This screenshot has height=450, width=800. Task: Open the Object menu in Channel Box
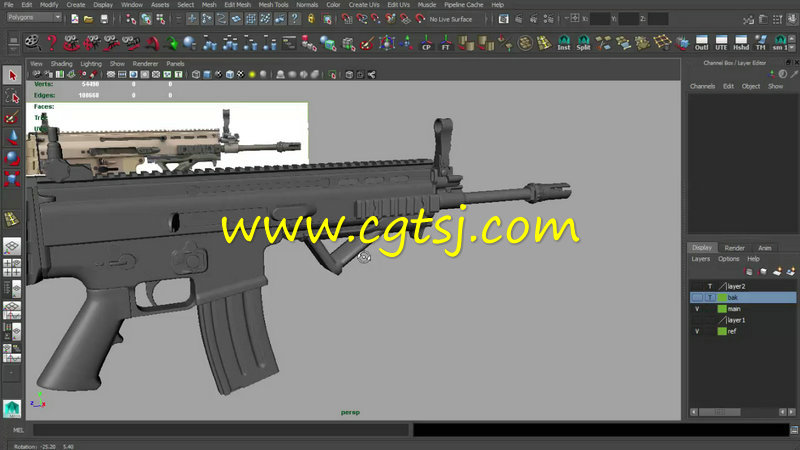(751, 86)
